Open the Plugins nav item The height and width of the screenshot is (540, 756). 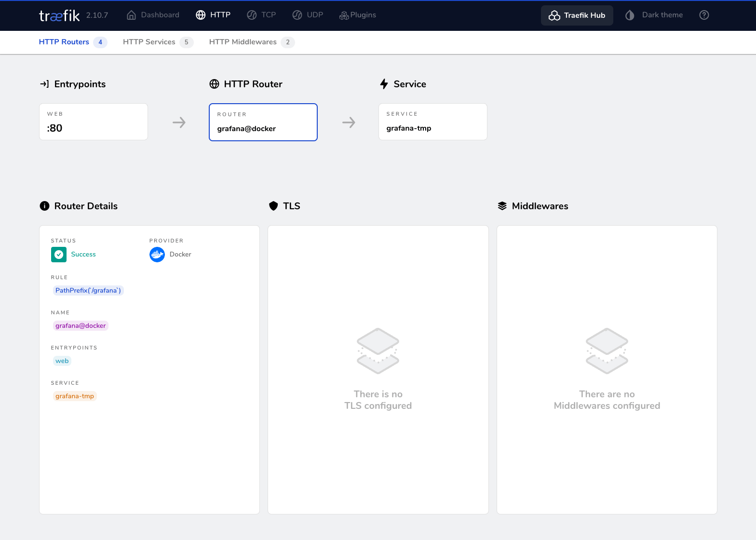point(358,15)
